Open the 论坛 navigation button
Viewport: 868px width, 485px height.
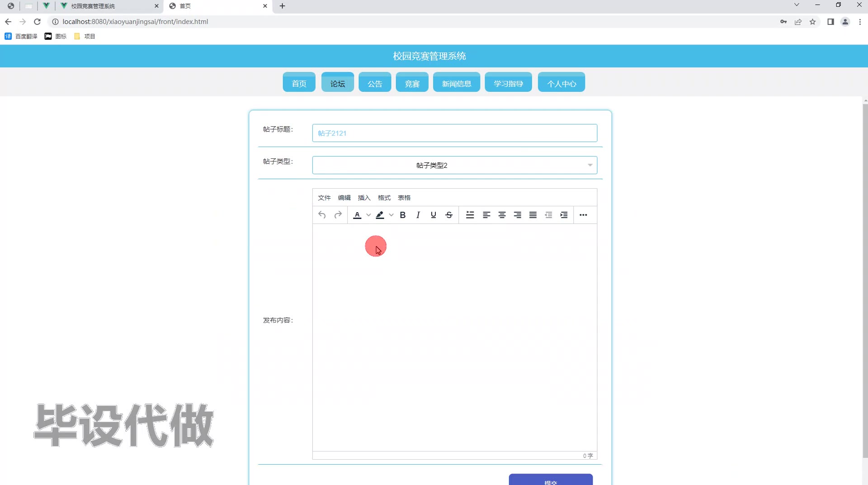pos(338,82)
